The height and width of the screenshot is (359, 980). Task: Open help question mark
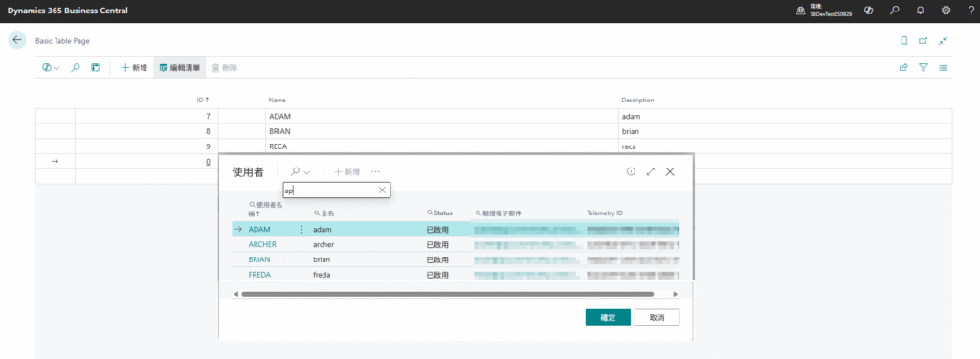click(971, 10)
